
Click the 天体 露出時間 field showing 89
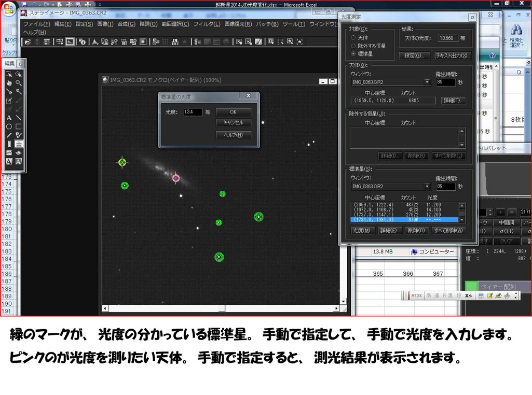pyautogui.click(x=445, y=82)
